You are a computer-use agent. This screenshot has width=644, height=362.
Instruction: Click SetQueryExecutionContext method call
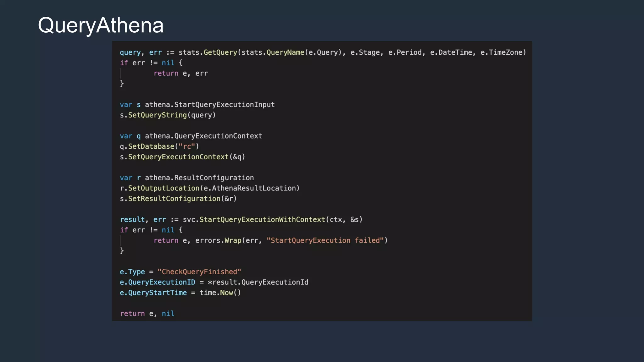click(178, 157)
